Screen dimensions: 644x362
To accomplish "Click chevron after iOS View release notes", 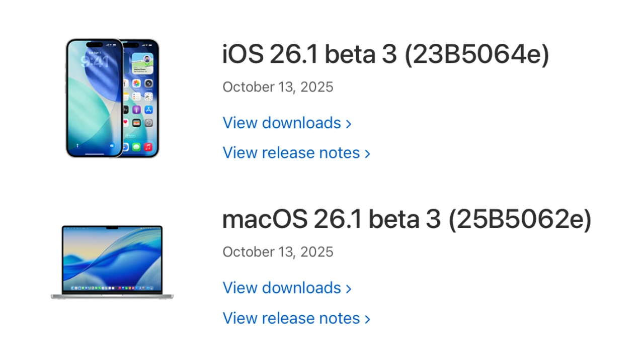I will click(x=367, y=154).
